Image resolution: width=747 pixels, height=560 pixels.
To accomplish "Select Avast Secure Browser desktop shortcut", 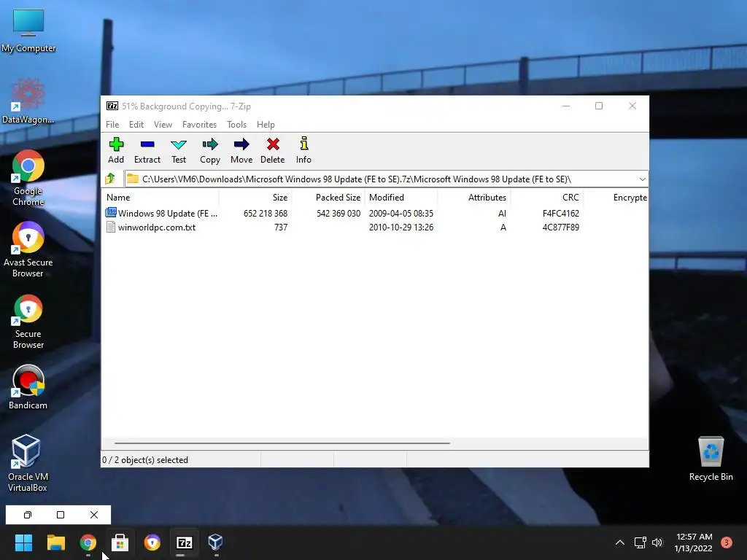I will pyautogui.click(x=28, y=249).
